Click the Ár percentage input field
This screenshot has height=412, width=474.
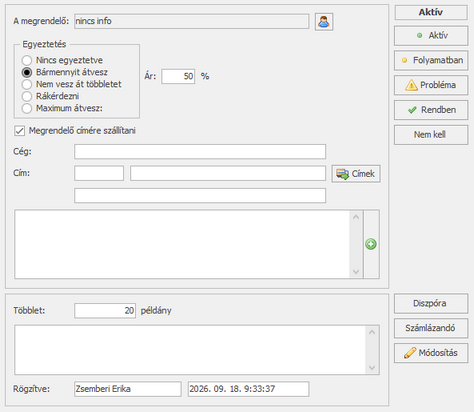tap(178, 76)
